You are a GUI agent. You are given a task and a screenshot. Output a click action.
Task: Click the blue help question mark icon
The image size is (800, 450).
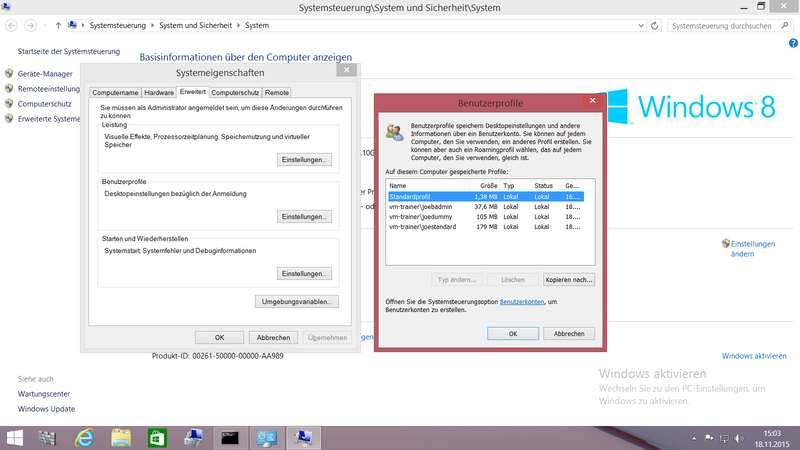[x=793, y=43]
